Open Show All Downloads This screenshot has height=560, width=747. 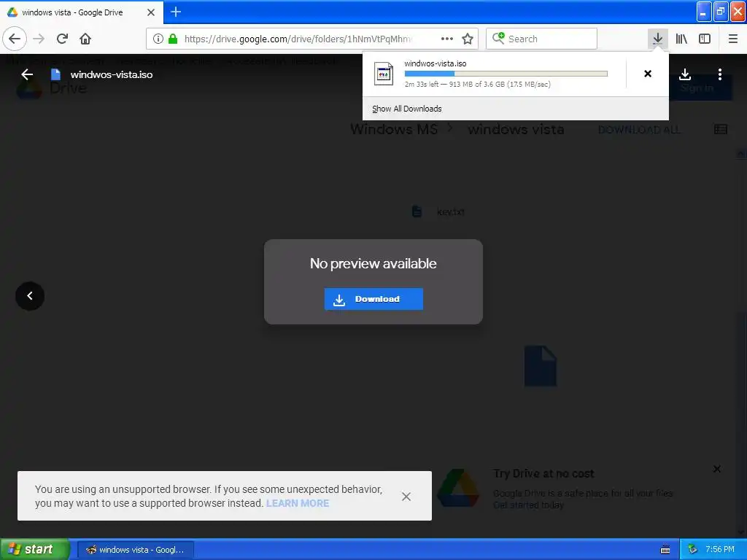tap(407, 109)
